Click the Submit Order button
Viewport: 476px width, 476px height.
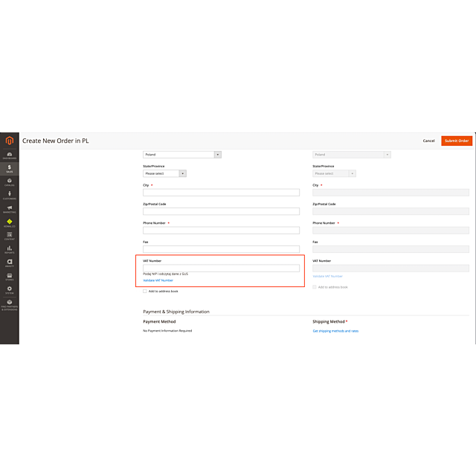[x=457, y=141]
